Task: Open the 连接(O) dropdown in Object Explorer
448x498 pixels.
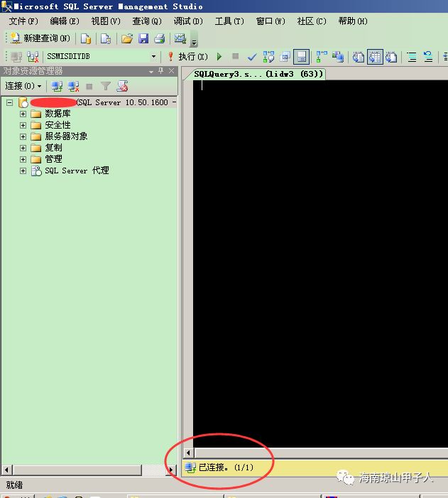Action: pos(23,86)
